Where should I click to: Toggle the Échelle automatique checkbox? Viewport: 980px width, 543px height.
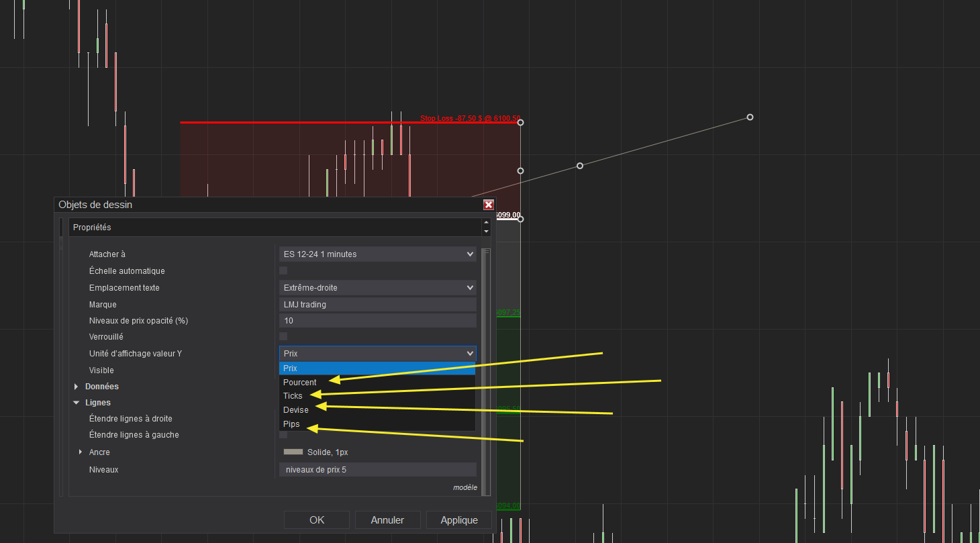coord(283,270)
